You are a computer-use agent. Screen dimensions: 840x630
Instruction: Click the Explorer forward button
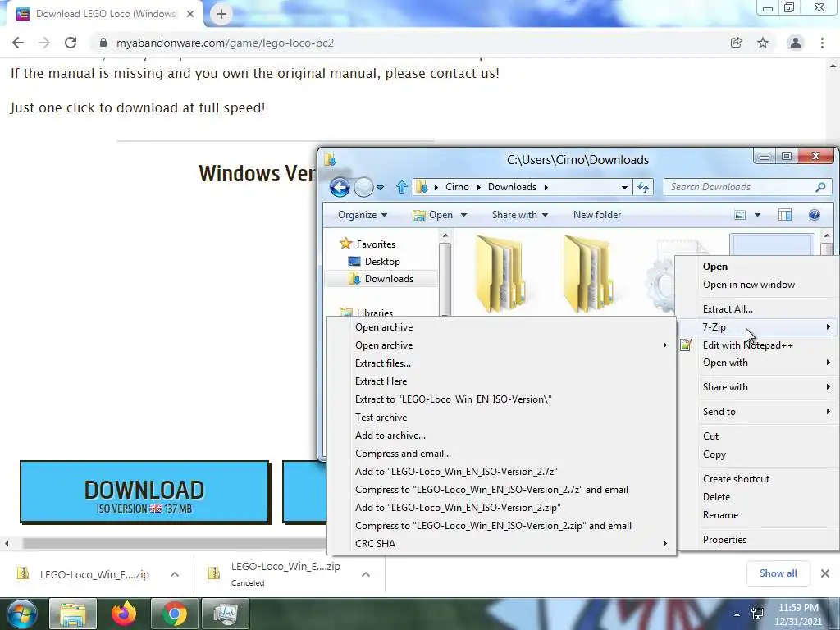point(363,187)
